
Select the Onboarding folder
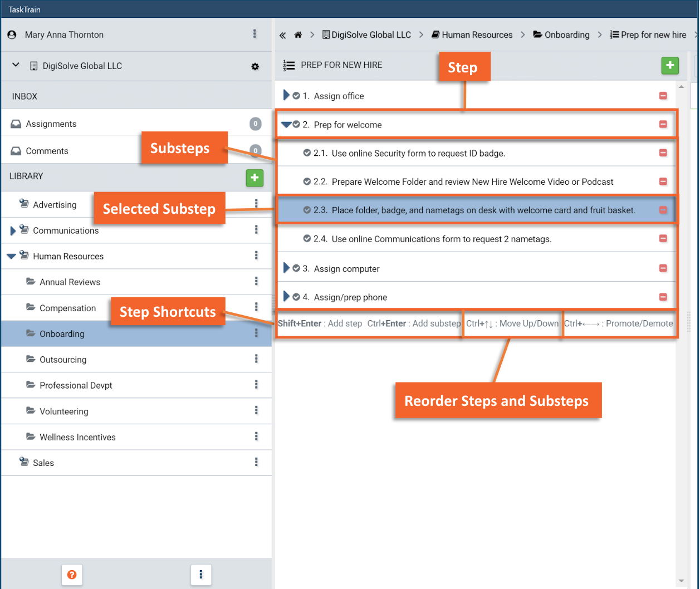[x=136, y=333]
